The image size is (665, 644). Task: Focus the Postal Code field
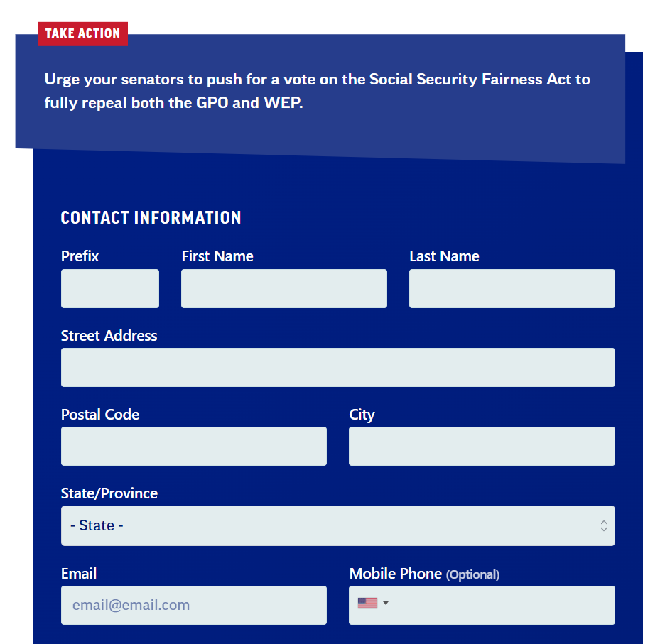coord(194,446)
